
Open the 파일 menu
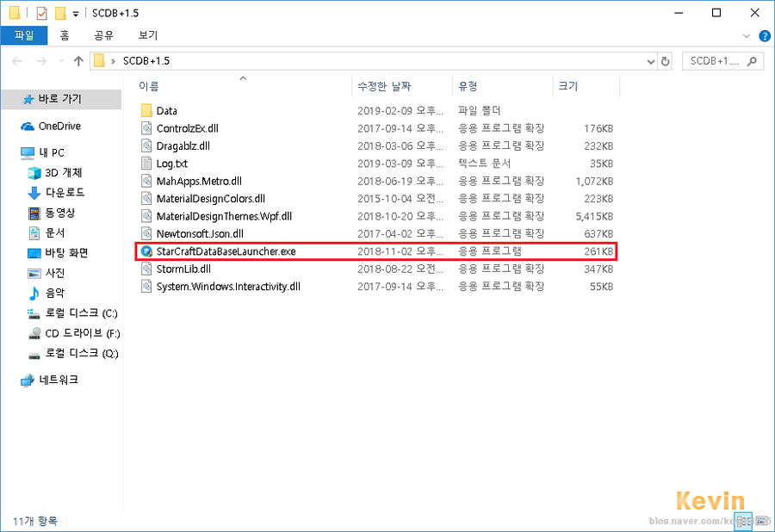(23, 35)
